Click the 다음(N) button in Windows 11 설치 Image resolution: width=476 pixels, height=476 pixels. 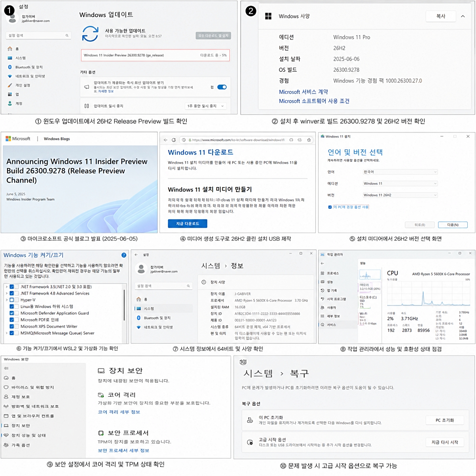click(453, 225)
